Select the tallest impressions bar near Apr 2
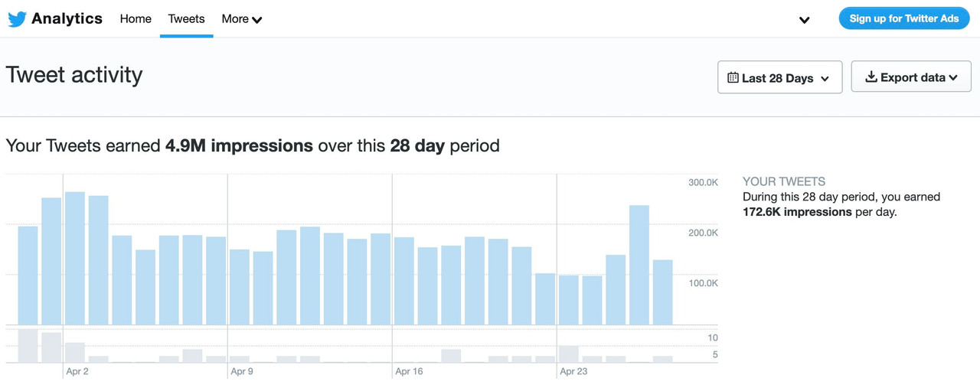This screenshot has height=388, width=980. (75, 258)
